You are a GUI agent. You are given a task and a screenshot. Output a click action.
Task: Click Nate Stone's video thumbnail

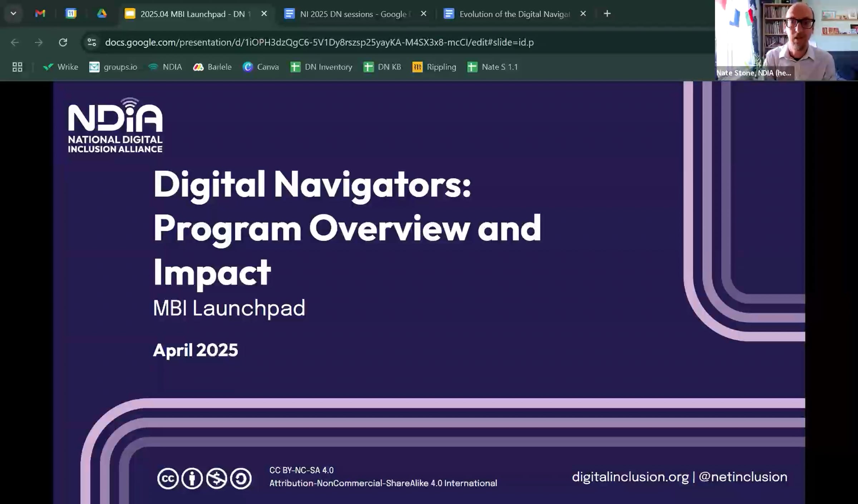click(x=786, y=40)
